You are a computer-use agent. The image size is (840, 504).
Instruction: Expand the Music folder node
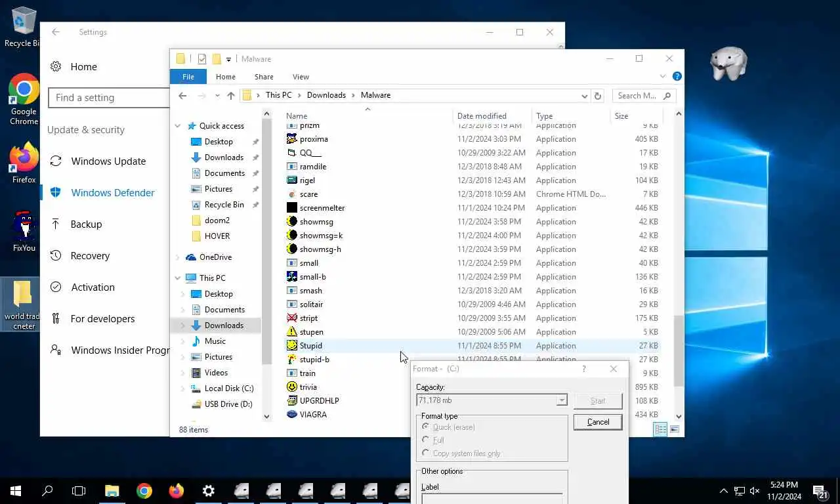click(x=183, y=341)
